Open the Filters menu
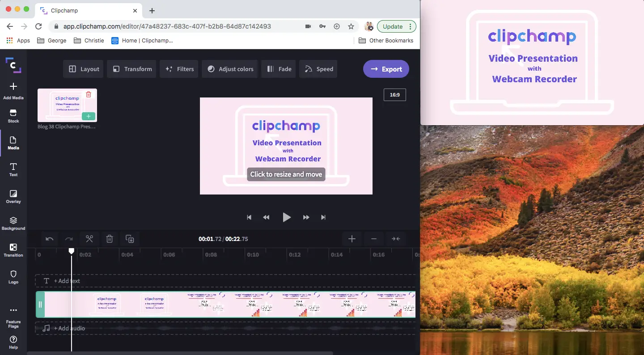This screenshot has height=355, width=644. (179, 69)
